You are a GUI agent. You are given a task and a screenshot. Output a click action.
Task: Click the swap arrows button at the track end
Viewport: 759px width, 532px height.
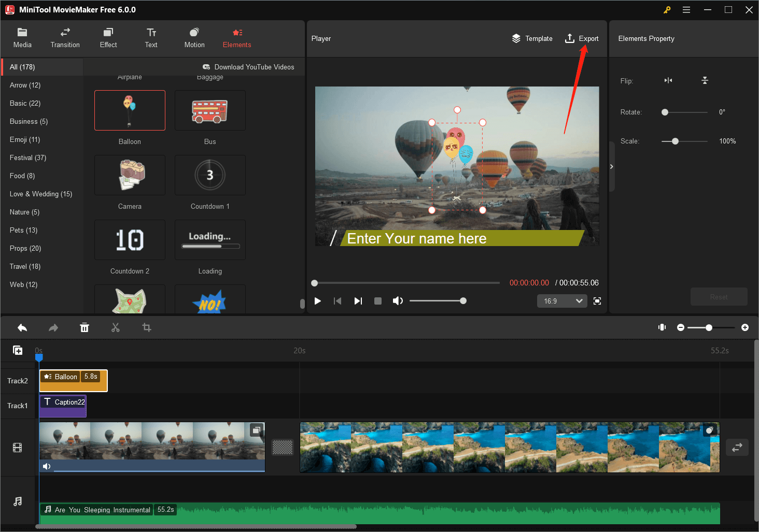pos(737,447)
